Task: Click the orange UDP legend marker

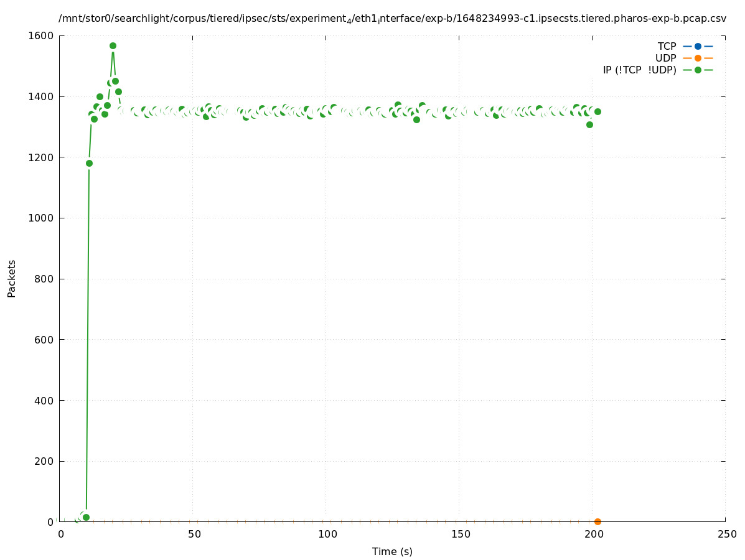Action: click(x=698, y=58)
